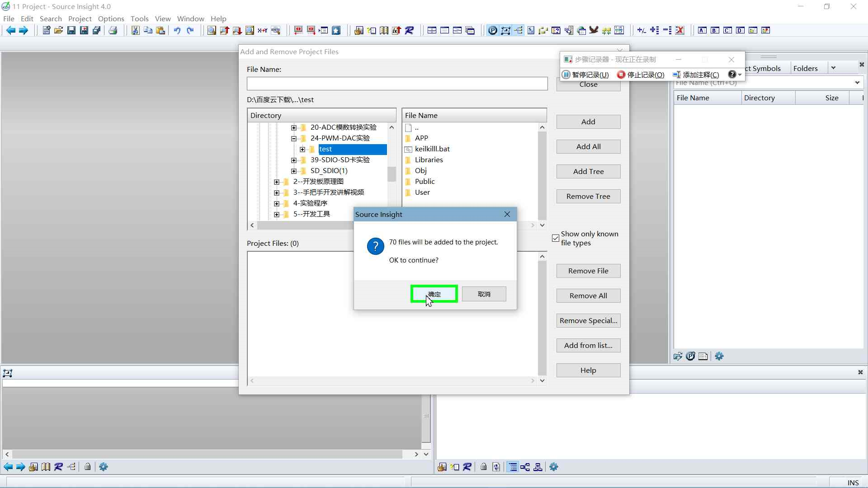Image resolution: width=868 pixels, height=488 pixels.
Task: Click 停止记录 in the steps recorder
Action: [641, 75]
